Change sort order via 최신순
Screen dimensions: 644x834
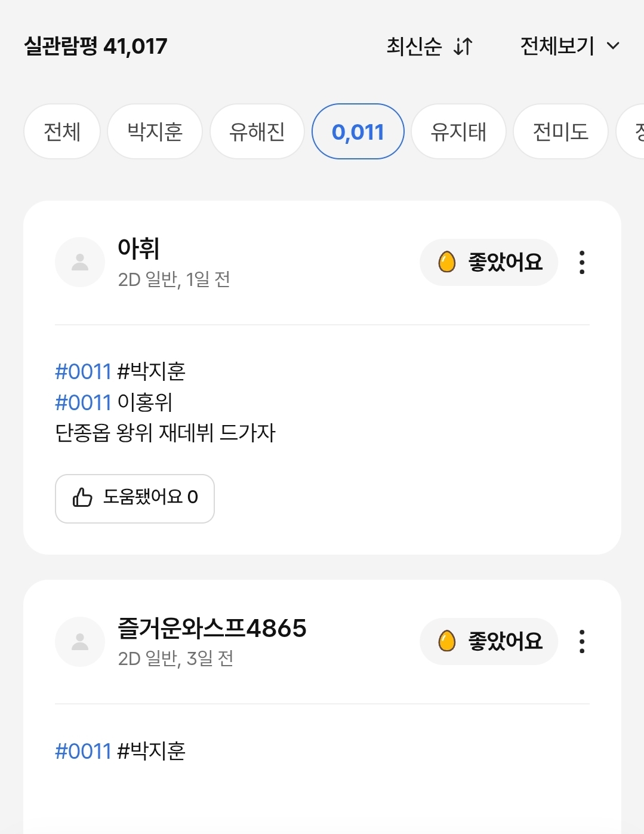tap(414, 46)
